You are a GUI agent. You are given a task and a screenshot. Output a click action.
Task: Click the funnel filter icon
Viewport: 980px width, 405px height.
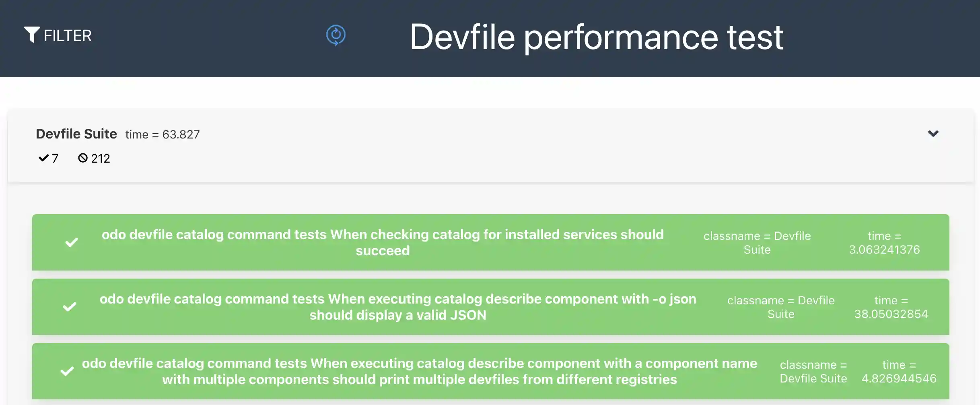(x=32, y=35)
